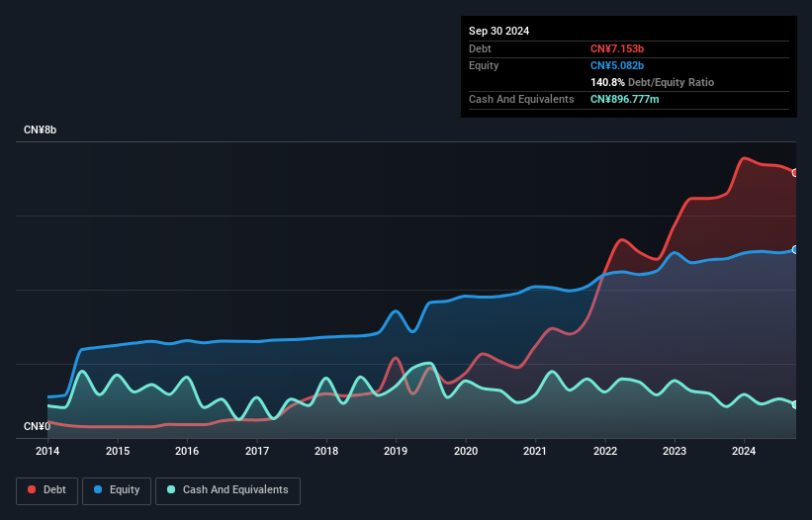Click the 2022 x-axis label

pos(605,451)
